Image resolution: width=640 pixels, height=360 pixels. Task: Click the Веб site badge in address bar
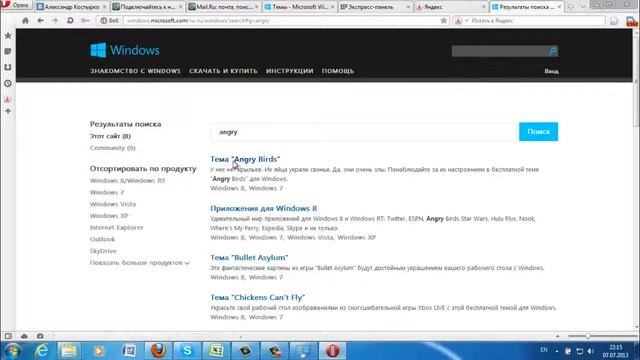[x=110, y=20]
